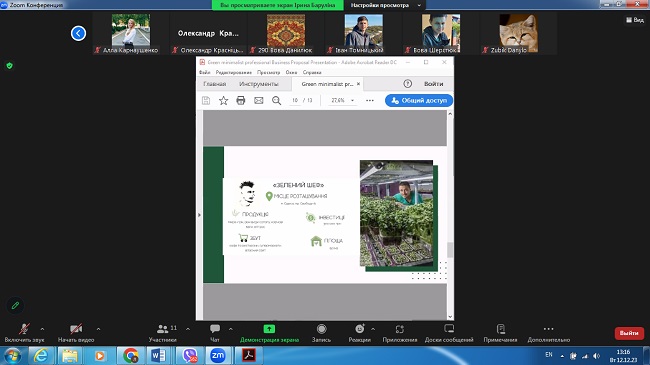Viewport: 650px width, 365px height.
Task: Open Viber from the taskbar
Action: tap(189, 356)
